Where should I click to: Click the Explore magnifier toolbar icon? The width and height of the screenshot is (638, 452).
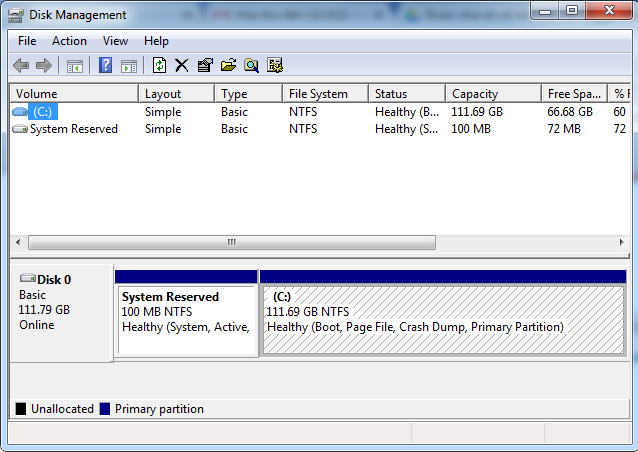251,65
